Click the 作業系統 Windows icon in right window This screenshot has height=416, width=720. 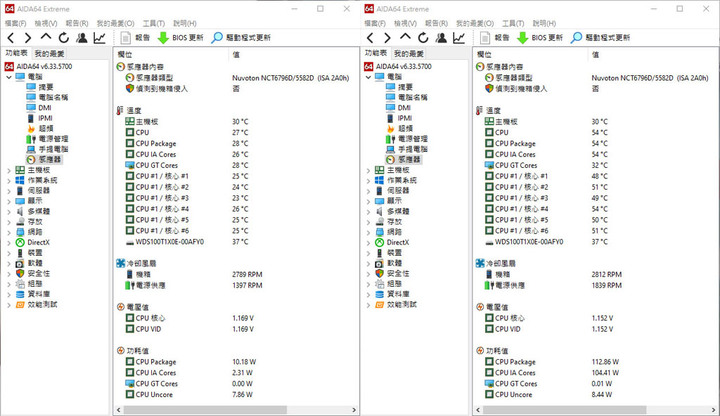tap(379, 180)
